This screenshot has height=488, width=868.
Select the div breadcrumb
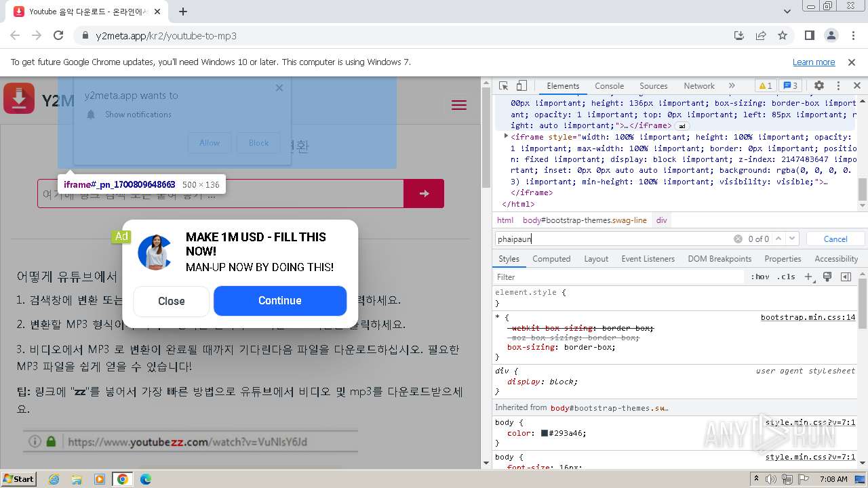point(661,220)
